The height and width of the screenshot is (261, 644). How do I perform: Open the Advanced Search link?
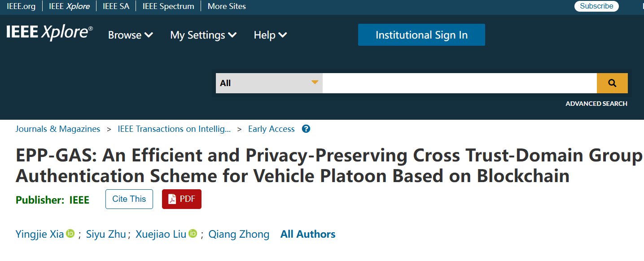coord(596,104)
